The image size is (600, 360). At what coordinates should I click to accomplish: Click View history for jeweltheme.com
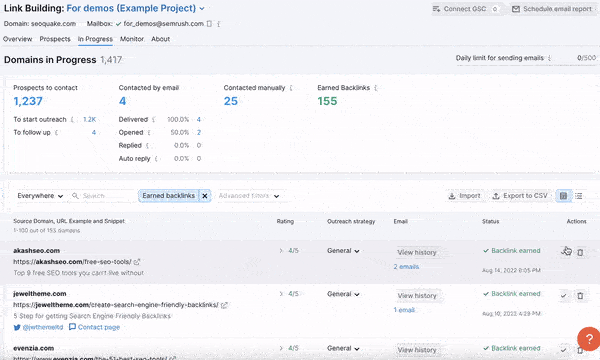coord(417,296)
